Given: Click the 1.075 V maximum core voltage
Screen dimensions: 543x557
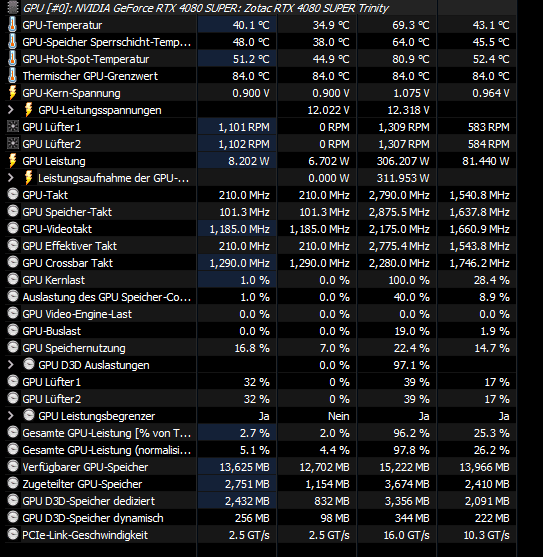Looking at the screenshot, I should pyautogui.click(x=411, y=93).
